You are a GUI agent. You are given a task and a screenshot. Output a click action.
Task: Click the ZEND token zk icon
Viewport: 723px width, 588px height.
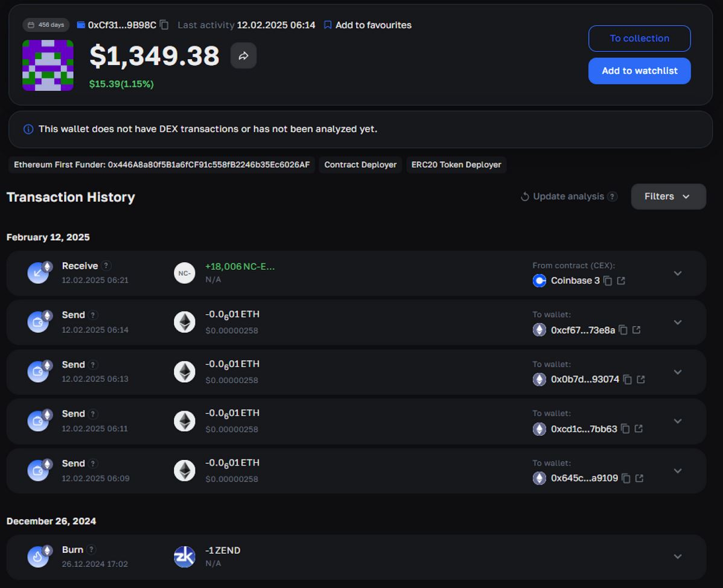click(185, 557)
